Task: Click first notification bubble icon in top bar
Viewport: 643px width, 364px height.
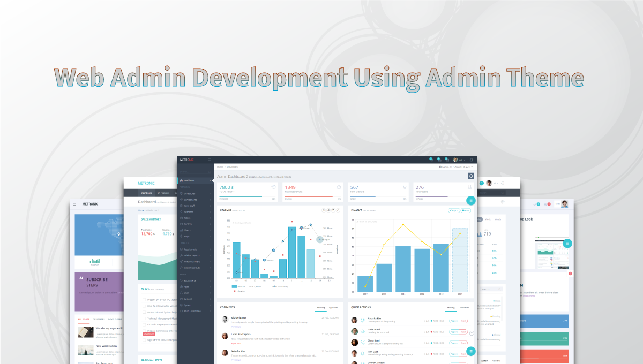Action: click(431, 160)
